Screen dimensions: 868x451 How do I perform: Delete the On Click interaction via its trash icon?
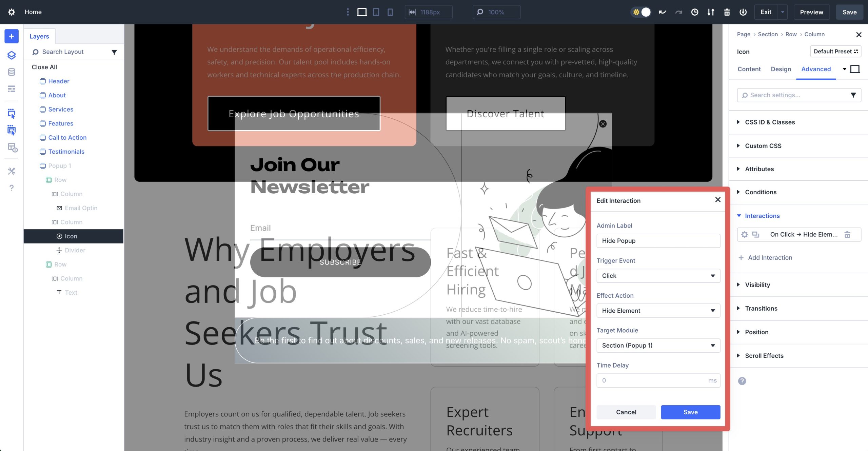[848, 234]
